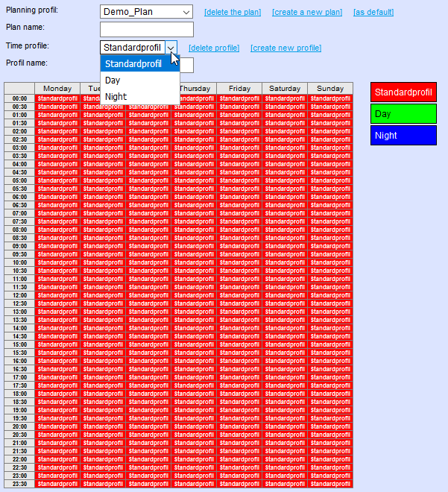Screen dimensions: 448x492
Task: Click the 23:30 time row label
Action: 19,484
